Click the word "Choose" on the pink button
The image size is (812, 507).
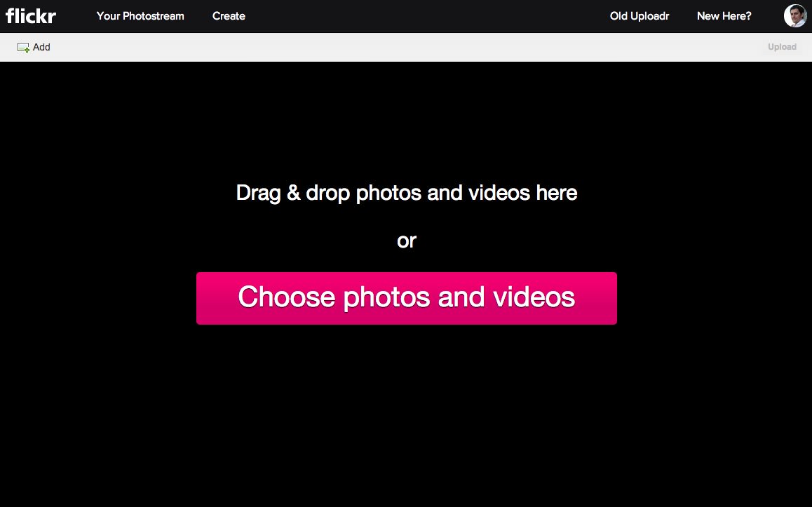[x=286, y=297]
